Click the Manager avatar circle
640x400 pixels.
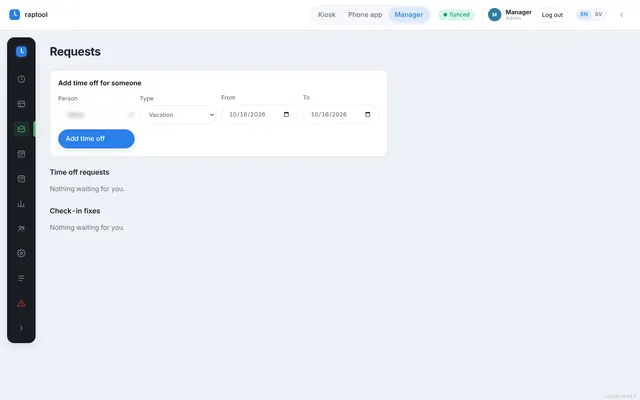(494, 15)
